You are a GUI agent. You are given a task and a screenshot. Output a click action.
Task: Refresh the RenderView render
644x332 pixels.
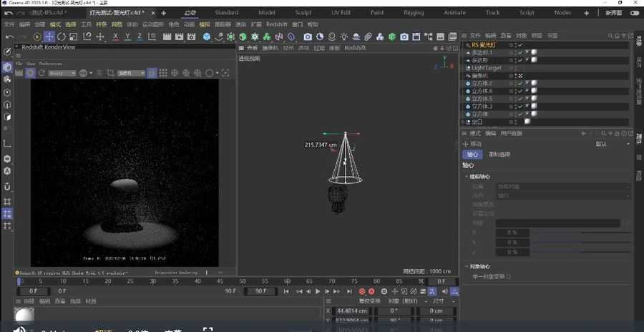tap(42, 73)
